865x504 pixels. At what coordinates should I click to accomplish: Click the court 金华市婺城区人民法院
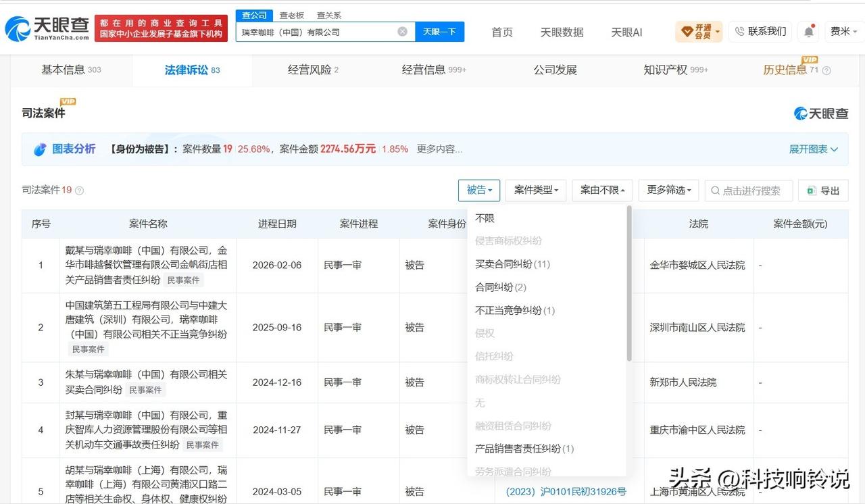click(x=697, y=265)
